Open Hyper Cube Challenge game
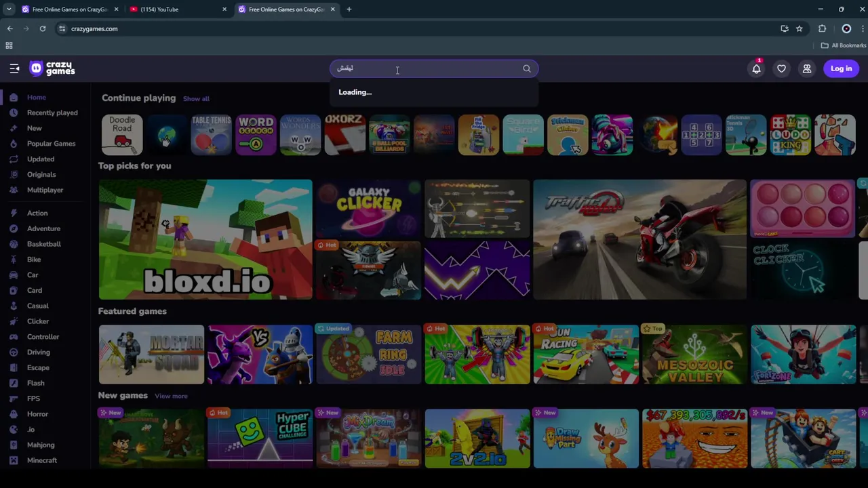This screenshot has width=868, height=488. tap(260, 439)
